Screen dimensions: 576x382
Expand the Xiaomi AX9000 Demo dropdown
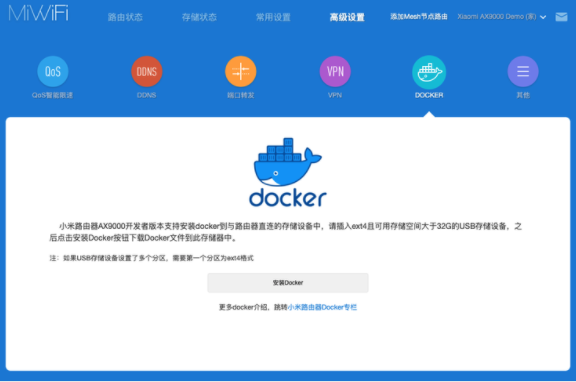coord(502,17)
